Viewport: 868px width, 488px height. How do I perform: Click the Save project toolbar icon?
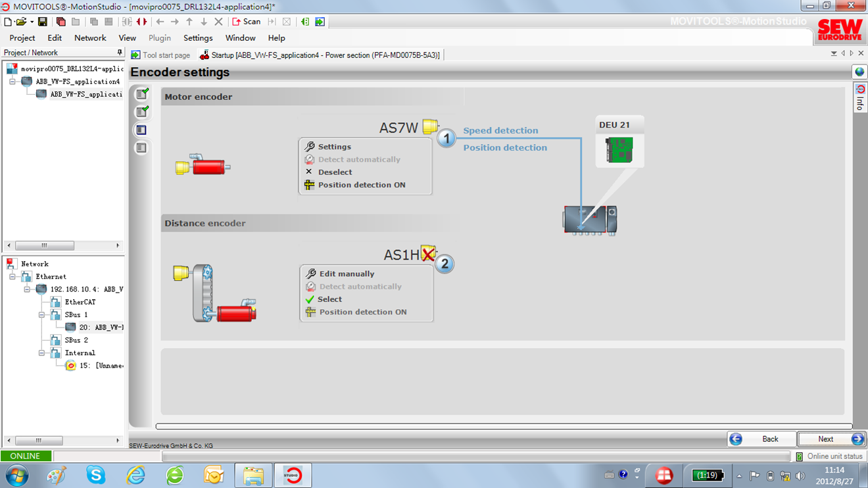[42, 22]
